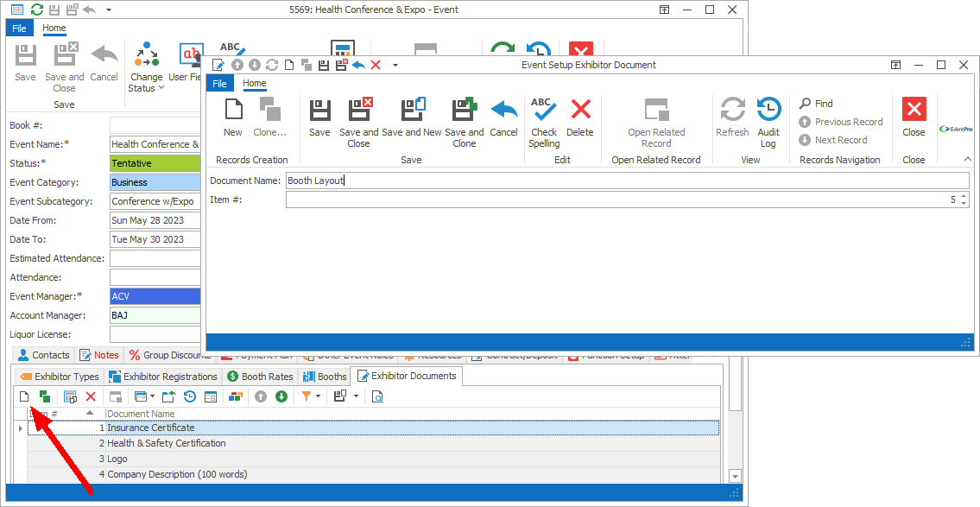Click quick access Save icon in document titlebar

(x=324, y=65)
